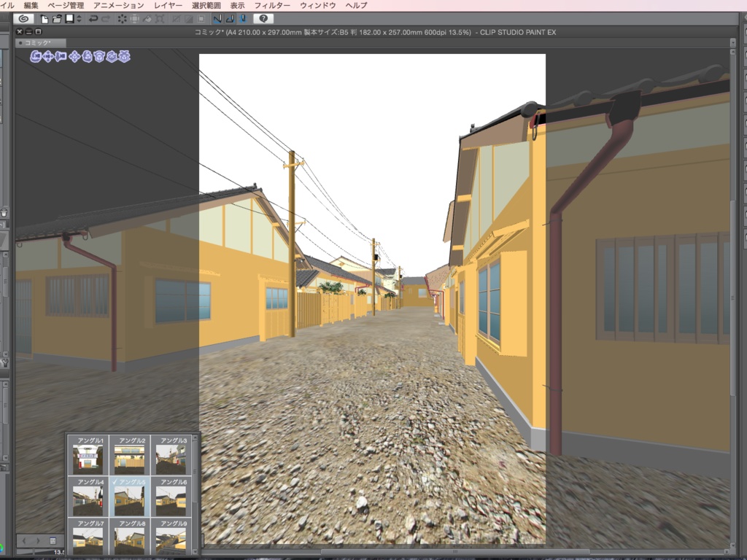Select the 3D object move icon
747x560 pixels.
point(74,57)
